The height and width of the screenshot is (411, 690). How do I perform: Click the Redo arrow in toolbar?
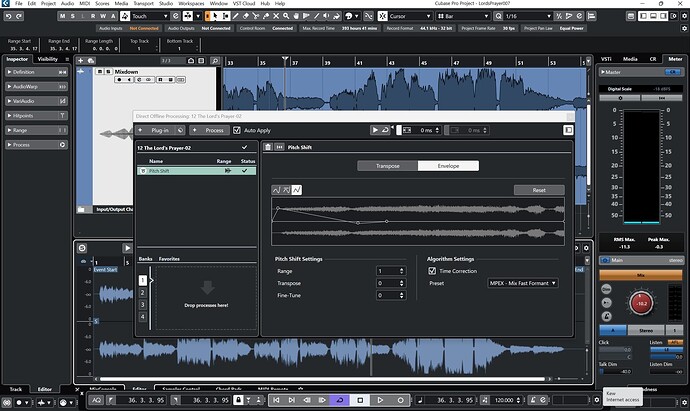19,16
